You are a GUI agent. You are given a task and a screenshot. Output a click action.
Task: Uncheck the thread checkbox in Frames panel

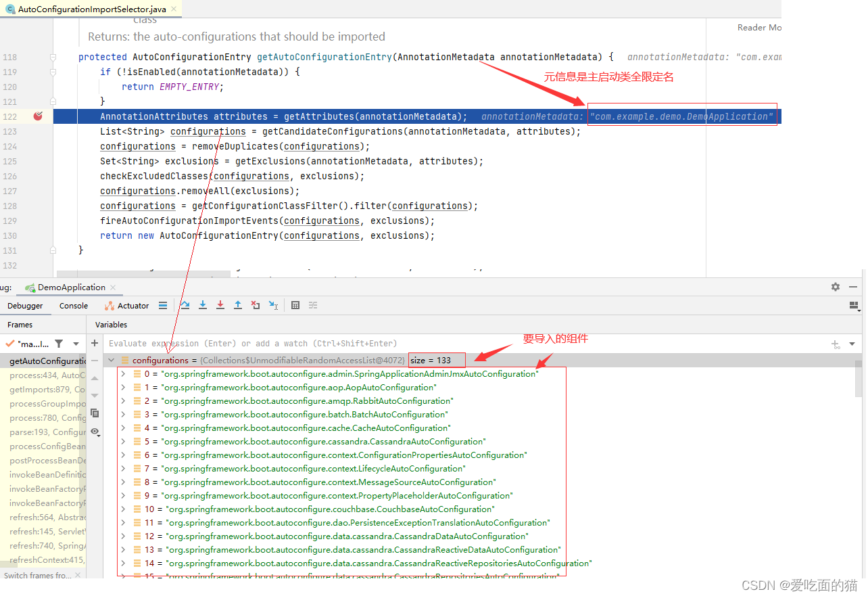click(11, 343)
